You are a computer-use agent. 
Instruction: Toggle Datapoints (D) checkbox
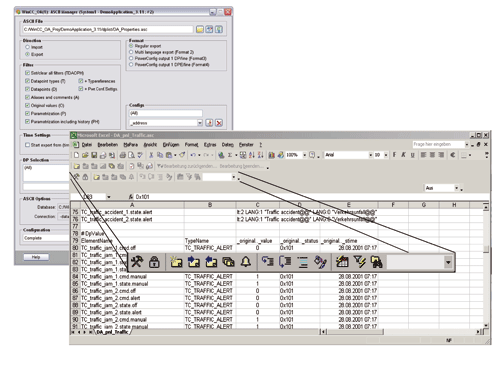click(27, 89)
